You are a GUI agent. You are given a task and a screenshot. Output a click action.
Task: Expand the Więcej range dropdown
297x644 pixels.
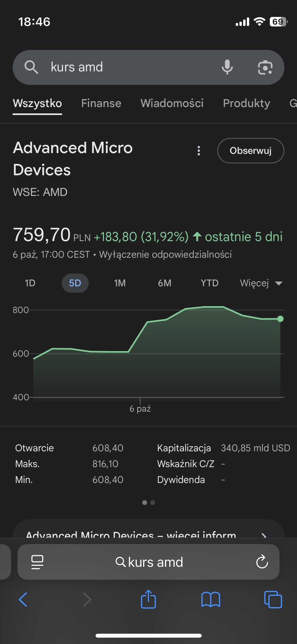click(x=261, y=283)
